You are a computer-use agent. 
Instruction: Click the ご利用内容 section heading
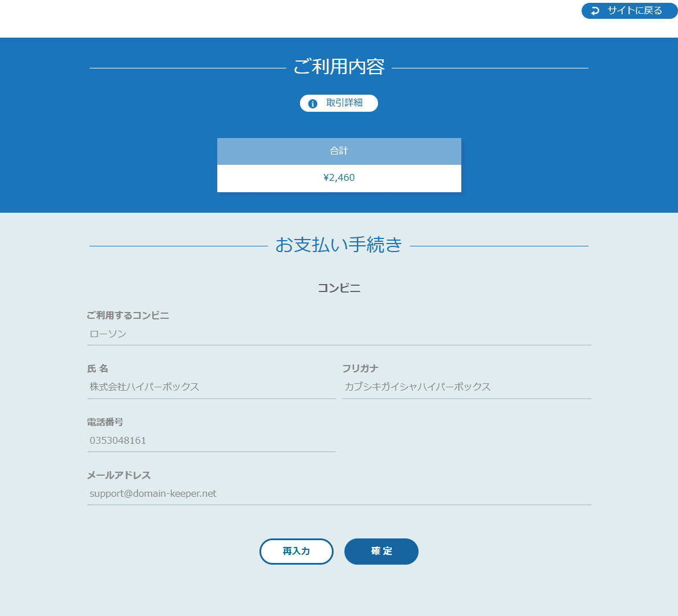coord(339,67)
